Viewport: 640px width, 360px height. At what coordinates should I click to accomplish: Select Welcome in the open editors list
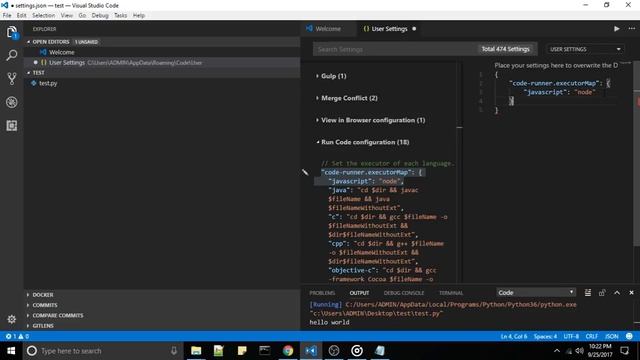point(62,52)
